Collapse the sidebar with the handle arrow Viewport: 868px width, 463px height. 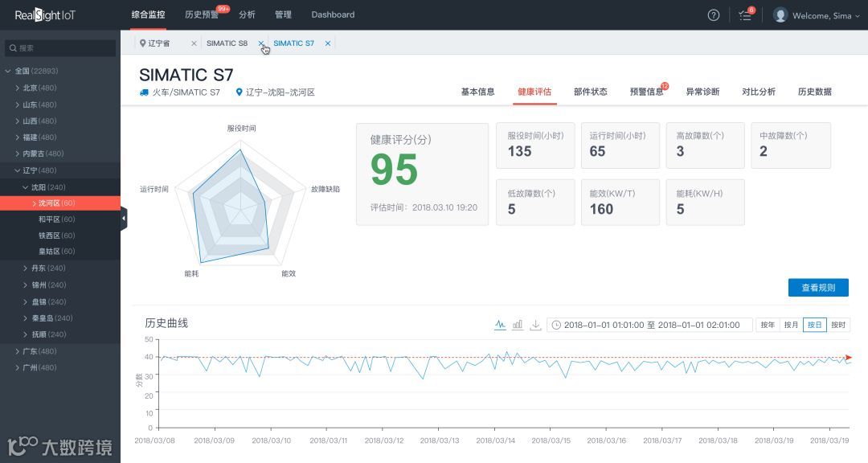(x=124, y=218)
